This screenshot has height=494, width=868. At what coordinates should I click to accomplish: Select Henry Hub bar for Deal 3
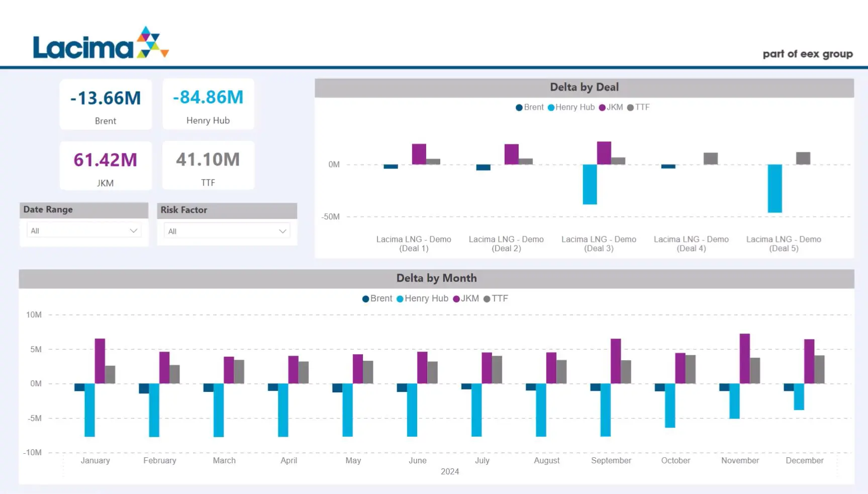coord(590,184)
